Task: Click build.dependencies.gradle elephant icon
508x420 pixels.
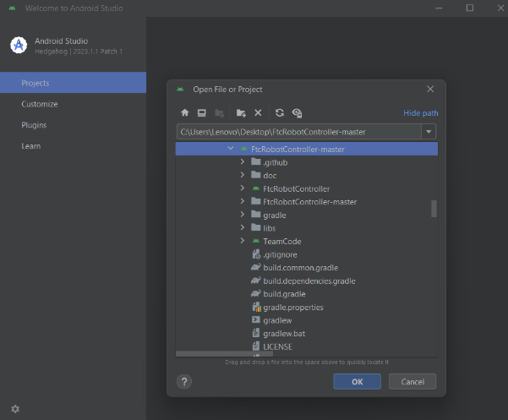Action: click(x=256, y=281)
